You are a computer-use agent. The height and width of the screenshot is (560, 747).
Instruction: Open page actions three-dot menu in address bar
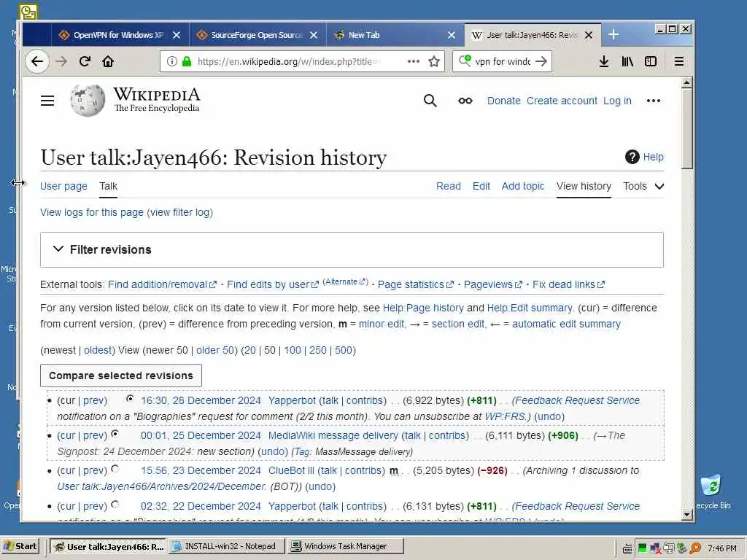click(414, 61)
